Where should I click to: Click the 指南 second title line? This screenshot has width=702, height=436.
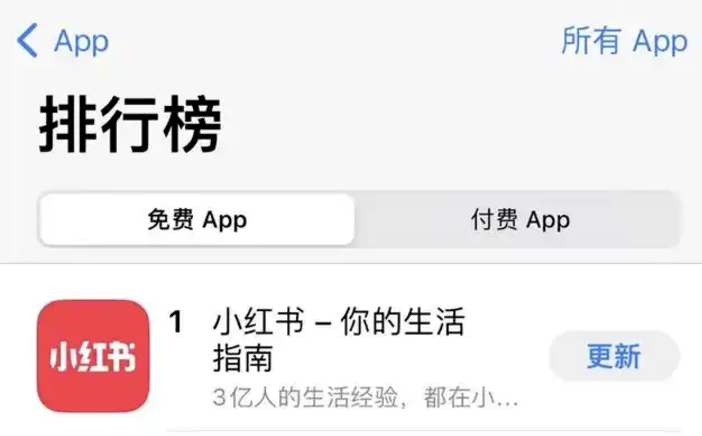243,358
